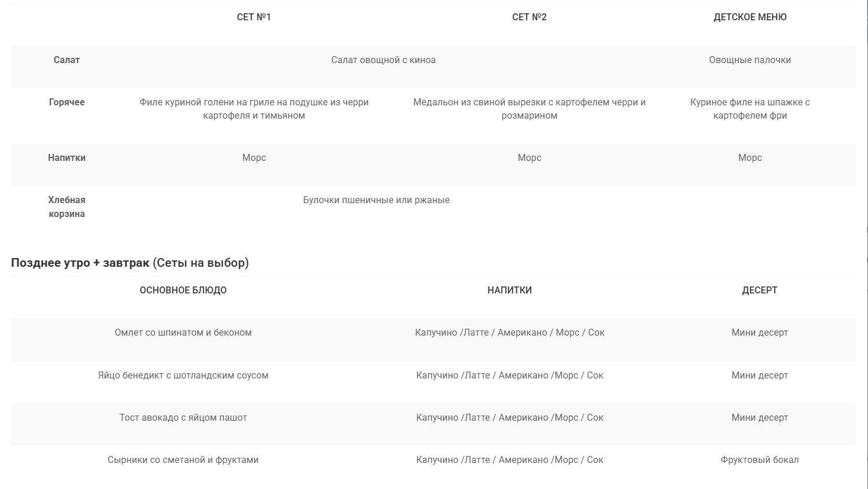The image size is (868, 489).
Task: Select the ДЕТСКОЕ МЕНЮ column header
Action: (x=750, y=17)
